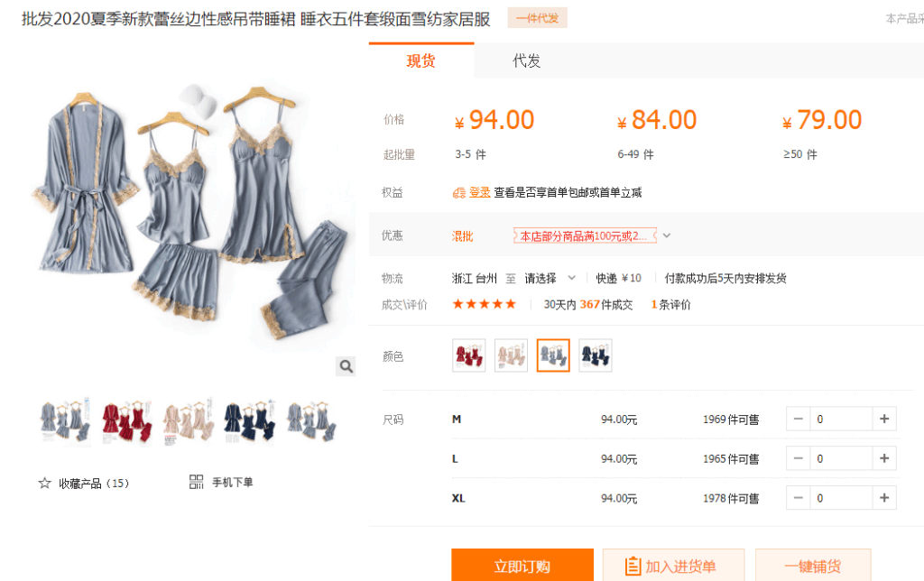The width and height of the screenshot is (924, 581).
Task: Increase size M quantity with plus button
Action: [x=884, y=419]
